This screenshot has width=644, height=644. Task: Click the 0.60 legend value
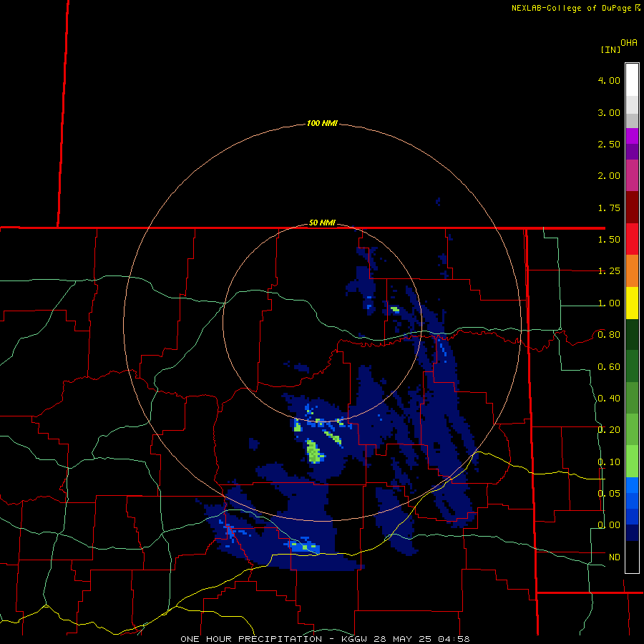coord(609,367)
